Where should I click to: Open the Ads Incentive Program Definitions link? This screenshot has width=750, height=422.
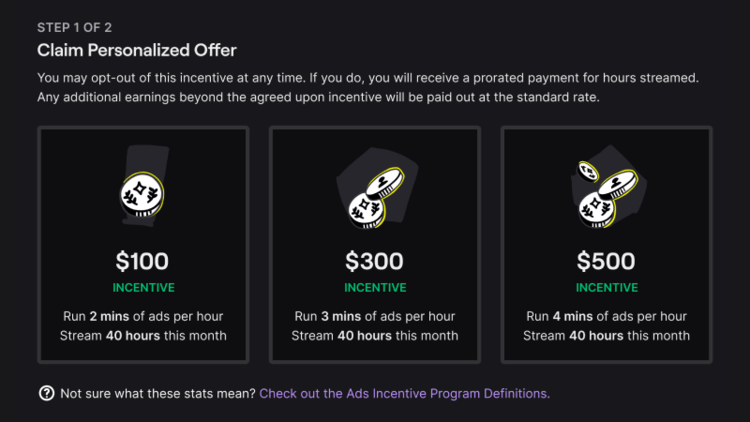tap(404, 393)
